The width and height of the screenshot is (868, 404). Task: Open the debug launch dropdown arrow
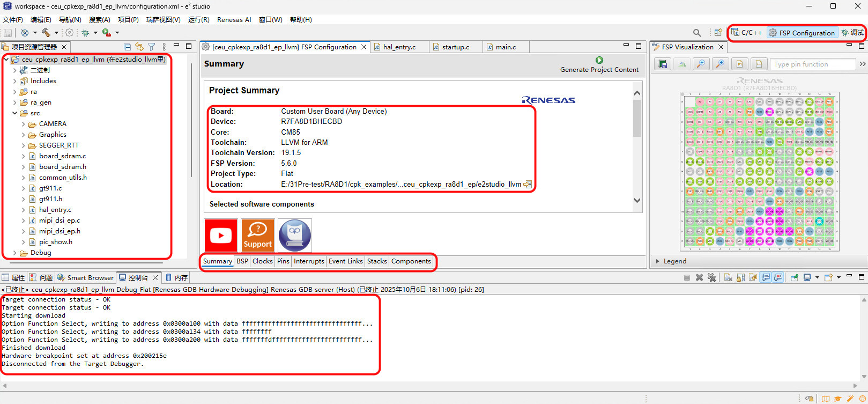point(95,33)
